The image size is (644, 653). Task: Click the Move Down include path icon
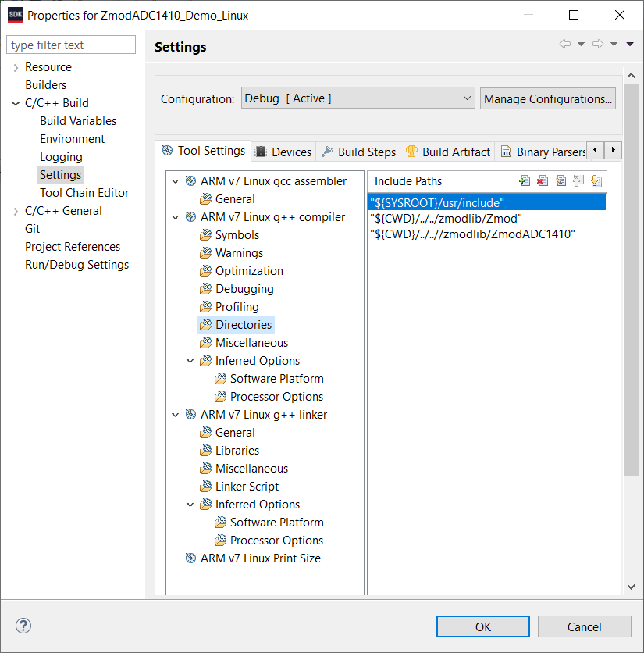(596, 180)
